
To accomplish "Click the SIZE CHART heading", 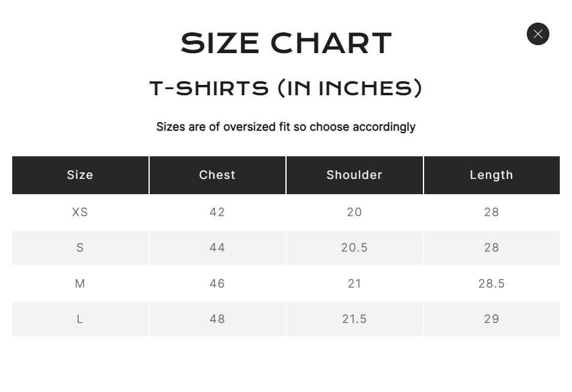I will click(x=286, y=43).
